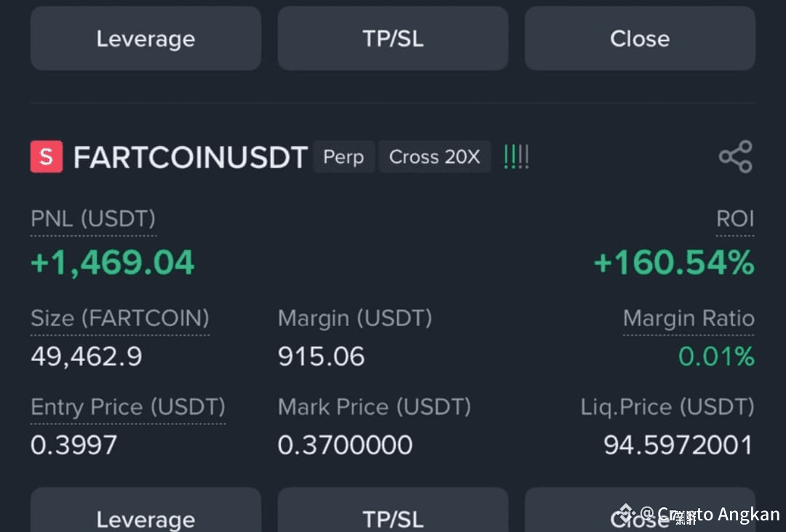This screenshot has width=786, height=532.
Task: Click the bottom Leverage button
Action: 145,518
